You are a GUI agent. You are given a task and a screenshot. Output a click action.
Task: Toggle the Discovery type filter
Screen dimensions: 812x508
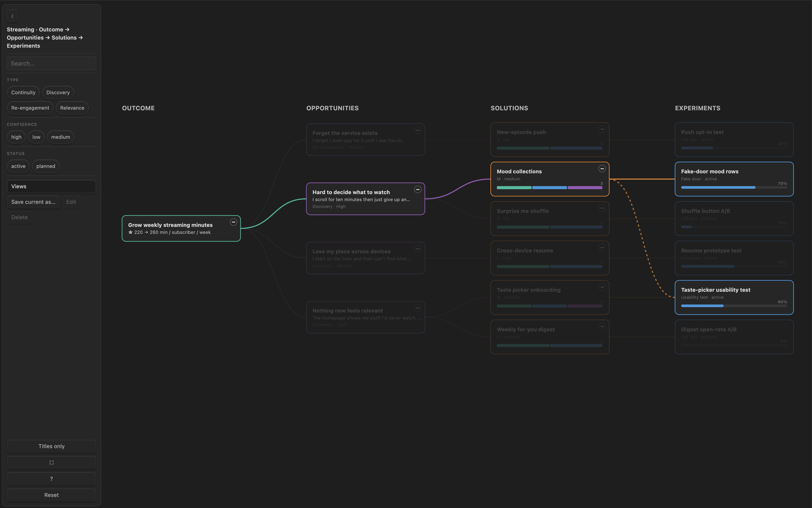click(58, 92)
